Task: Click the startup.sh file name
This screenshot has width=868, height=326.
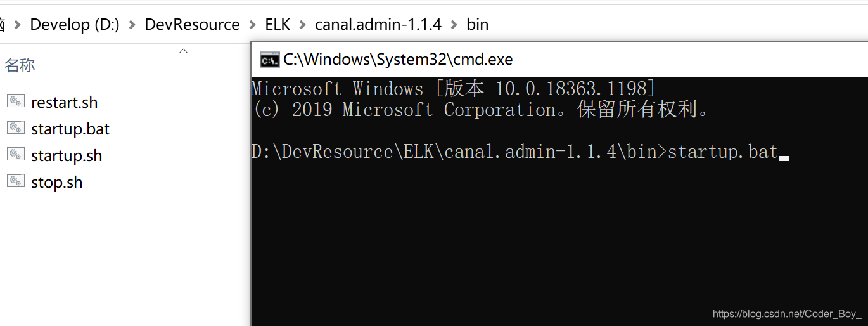Action: tap(67, 155)
